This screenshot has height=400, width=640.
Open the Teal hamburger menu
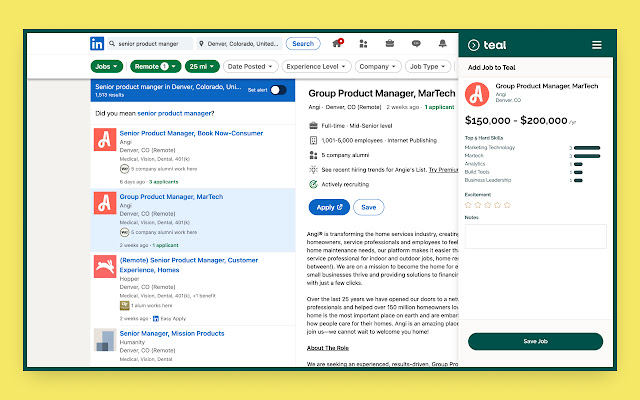coord(597,45)
